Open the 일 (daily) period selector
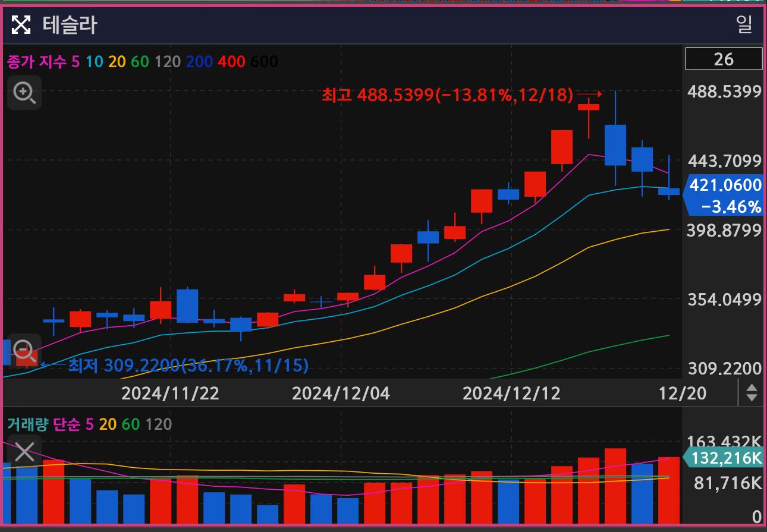767x532 pixels. (744, 24)
